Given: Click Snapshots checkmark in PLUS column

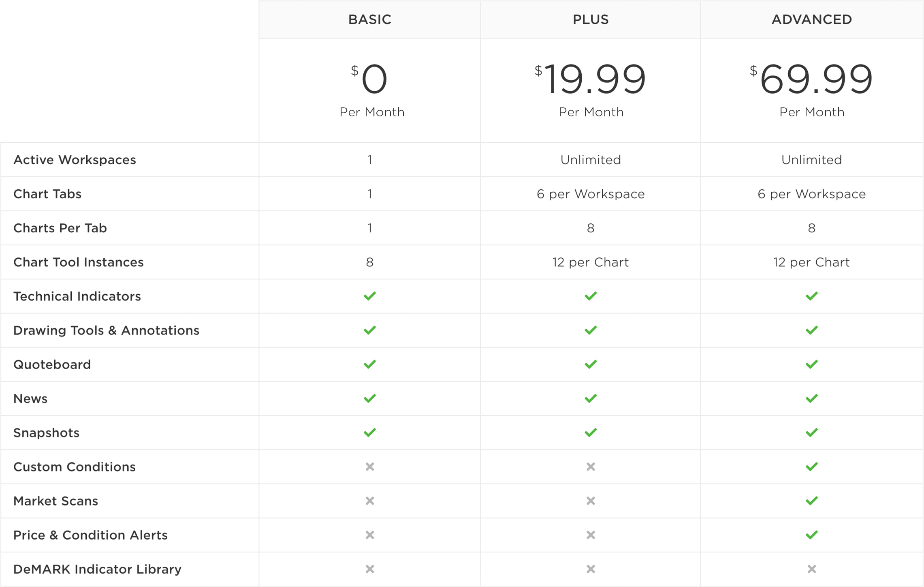Looking at the screenshot, I should pos(591,433).
